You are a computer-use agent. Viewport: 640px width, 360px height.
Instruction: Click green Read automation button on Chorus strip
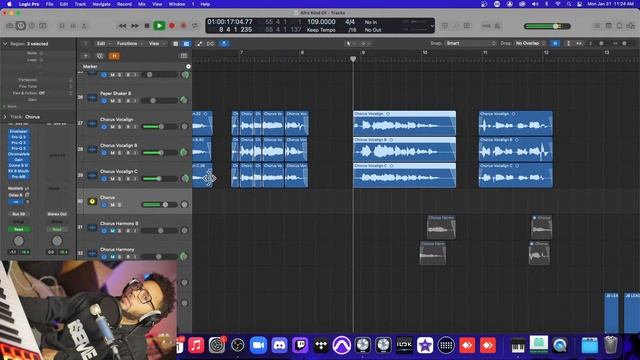pyautogui.click(x=18, y=229)
